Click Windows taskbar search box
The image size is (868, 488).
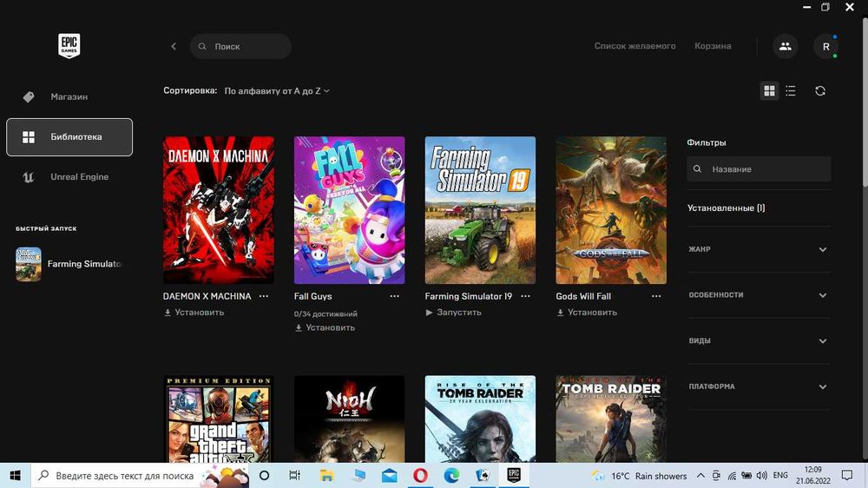point(140,475)
